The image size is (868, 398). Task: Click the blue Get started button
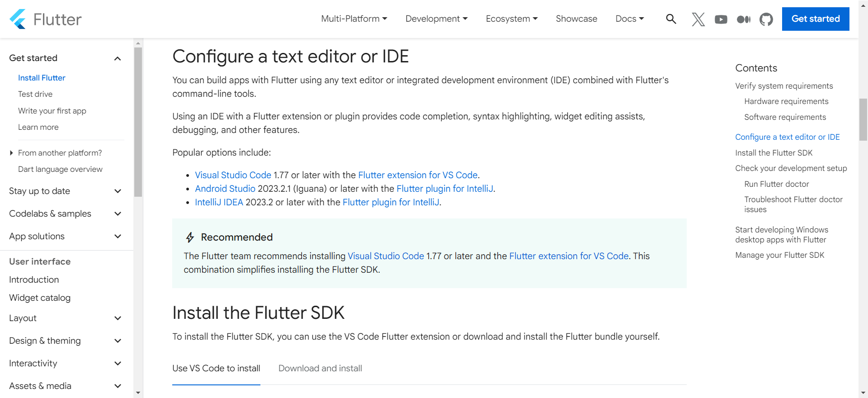coord(815,19)
